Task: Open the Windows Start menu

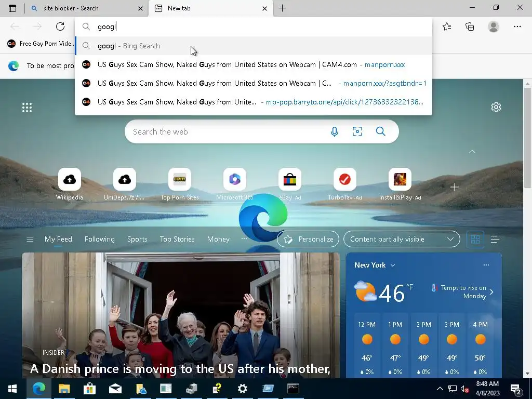Action: coord(12,389)
